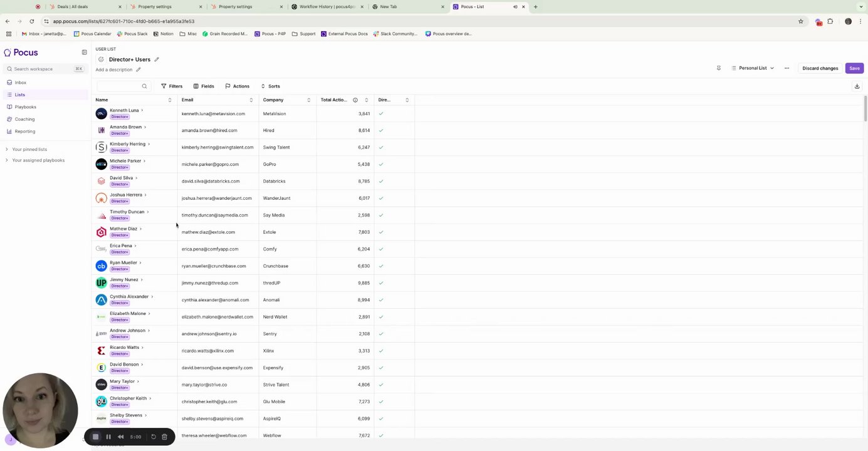Screen dimensions: 868x451
Task: Bookmark this page with the star icon
Action: [x=800, y=21]
